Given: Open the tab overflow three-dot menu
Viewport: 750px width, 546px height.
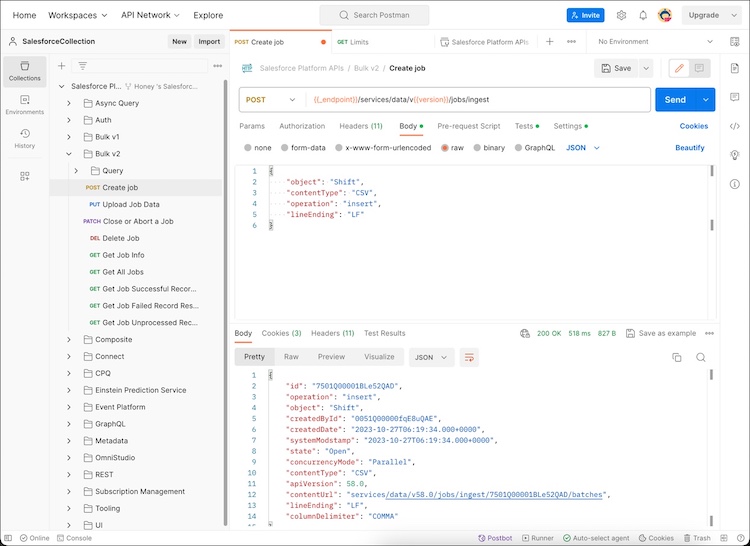Looking at the screenshot, I should (x=571, y=42).
